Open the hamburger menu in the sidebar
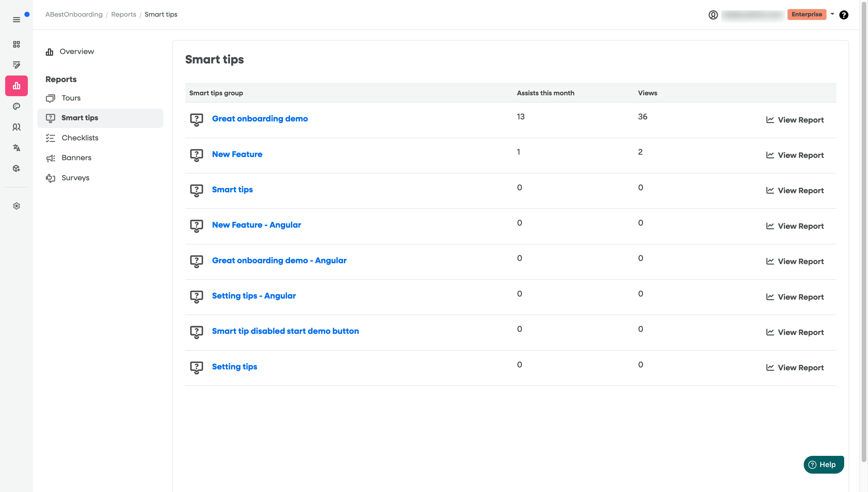This screenshot has height=492, width=868. 16,20
